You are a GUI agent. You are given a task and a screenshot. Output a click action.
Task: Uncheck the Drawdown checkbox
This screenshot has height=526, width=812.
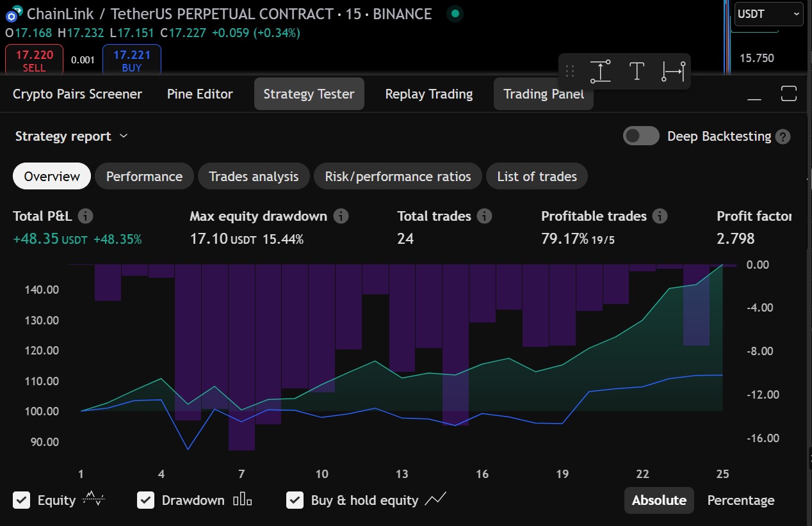(x=146, y=500)
